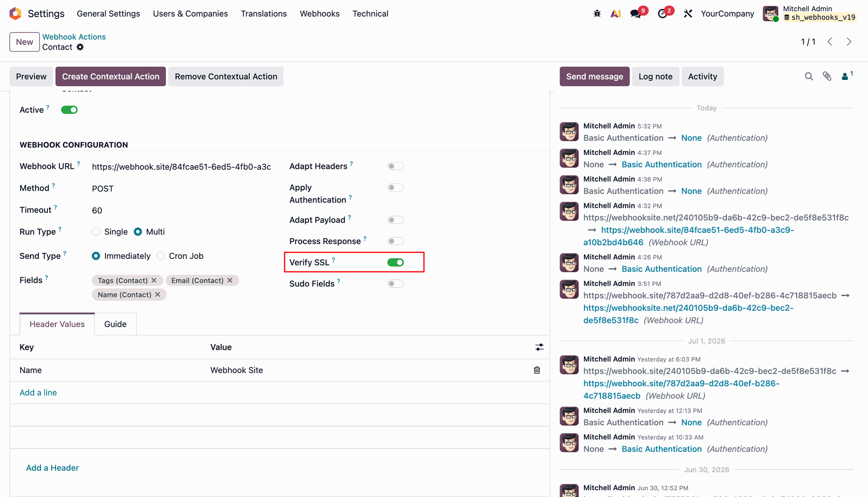Open the Contact gear actions menu

click(80, 47)
